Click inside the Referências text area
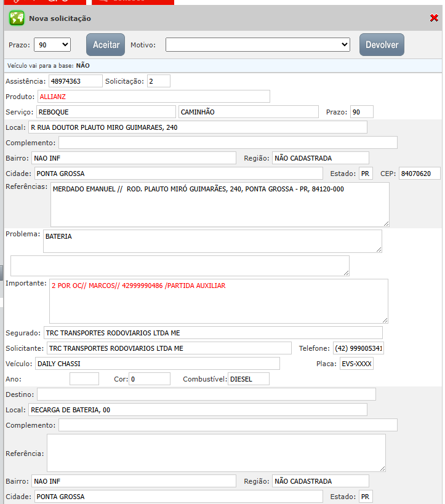The width and height of the screenshot is (445, 504). pyautogui.click(x=219, y=205)
